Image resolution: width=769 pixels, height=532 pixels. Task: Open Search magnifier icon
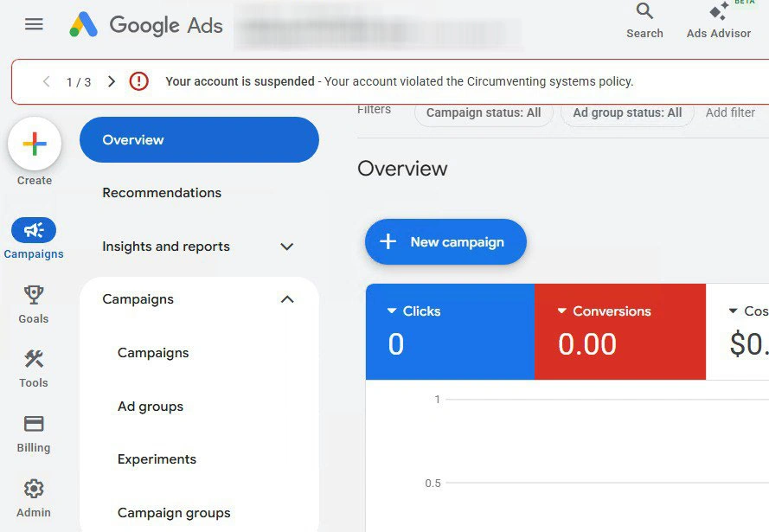point(644,11)
